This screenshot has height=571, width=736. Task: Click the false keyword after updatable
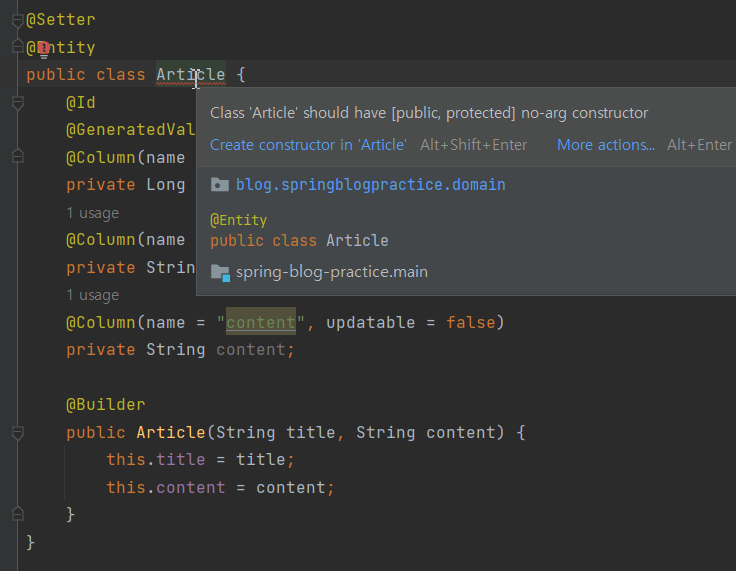click(x=470, y=323)
